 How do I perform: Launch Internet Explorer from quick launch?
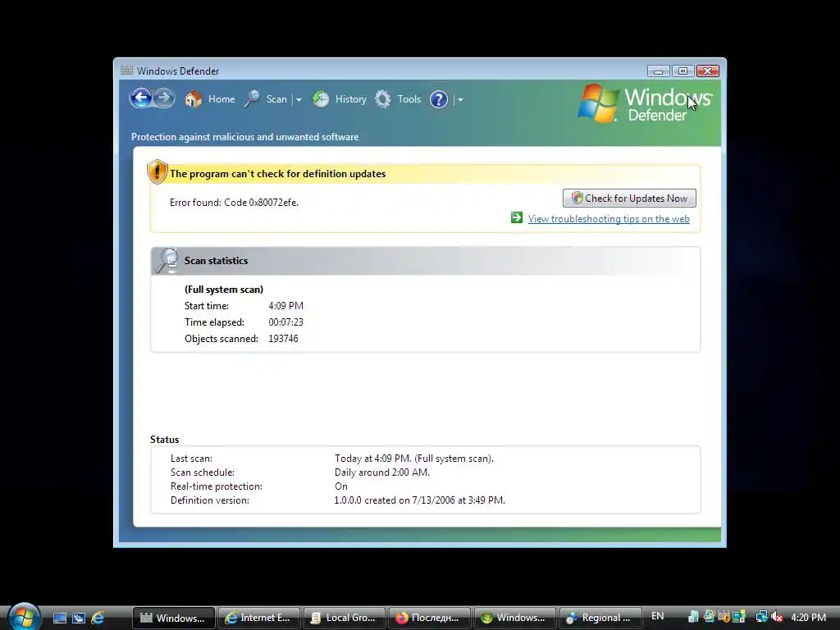[98, 618]
